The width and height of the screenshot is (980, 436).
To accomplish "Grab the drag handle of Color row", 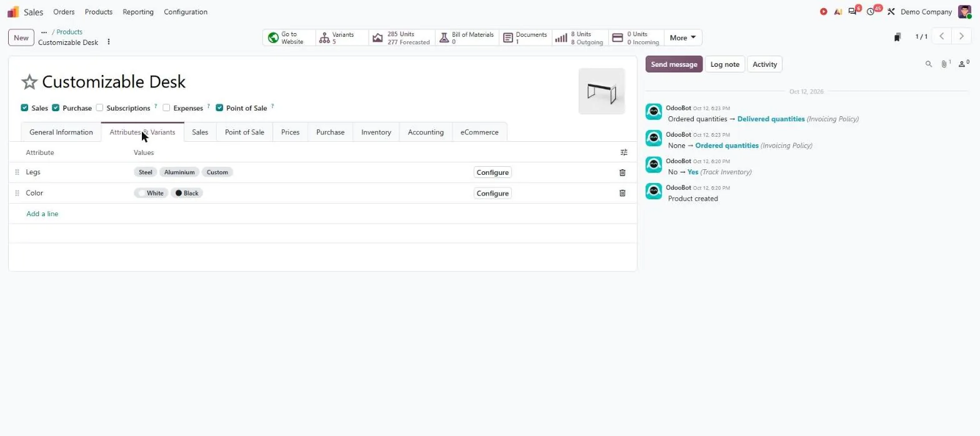I will tap(17, 193).
